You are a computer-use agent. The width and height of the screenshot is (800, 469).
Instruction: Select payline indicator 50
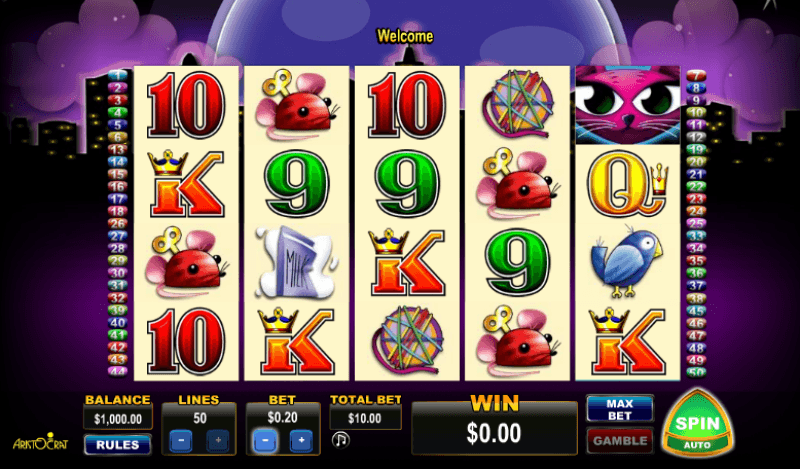[x=696, y=372]
